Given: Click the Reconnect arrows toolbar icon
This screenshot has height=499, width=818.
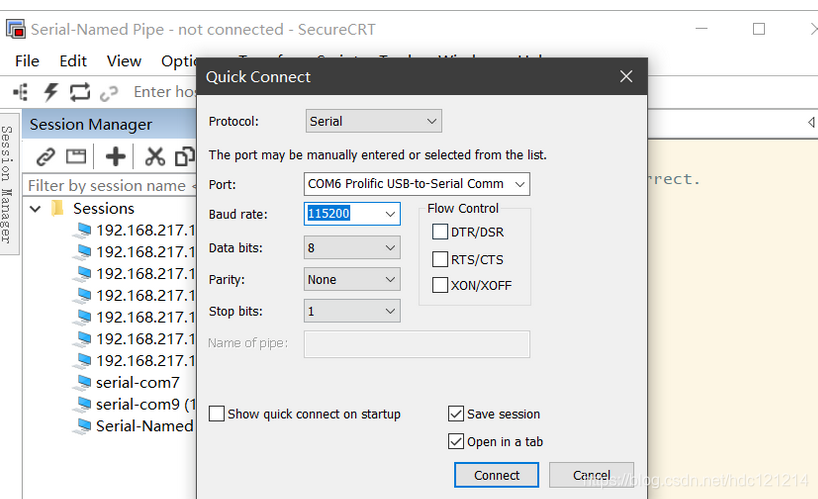Looking at the screenshot, I should coord(80,92).
